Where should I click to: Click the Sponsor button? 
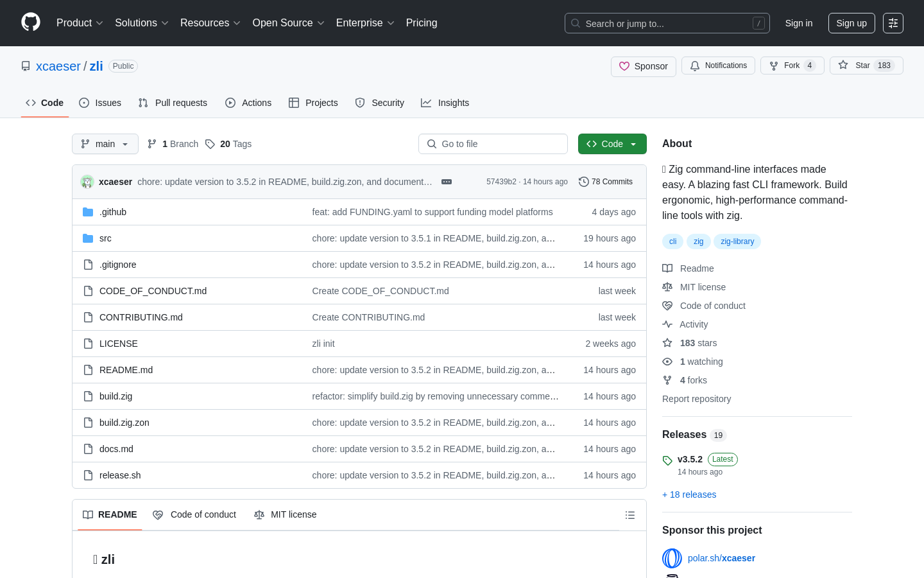644,66
